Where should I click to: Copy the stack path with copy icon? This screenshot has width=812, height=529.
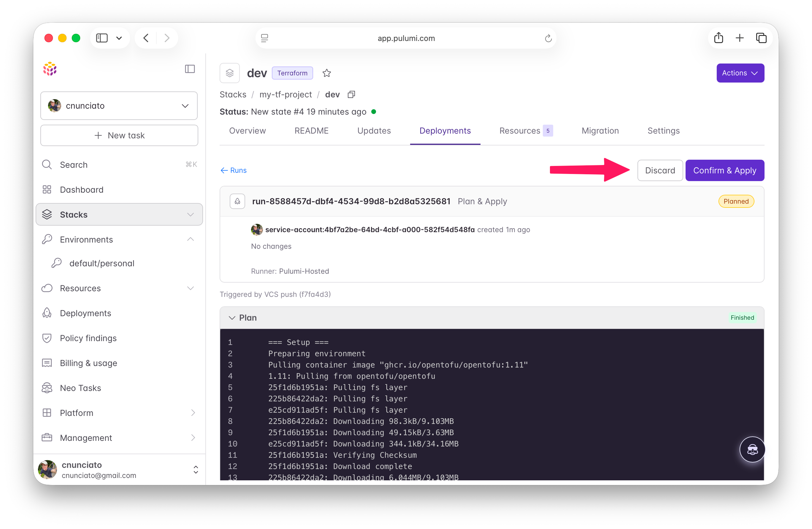(x=351, y=94)
